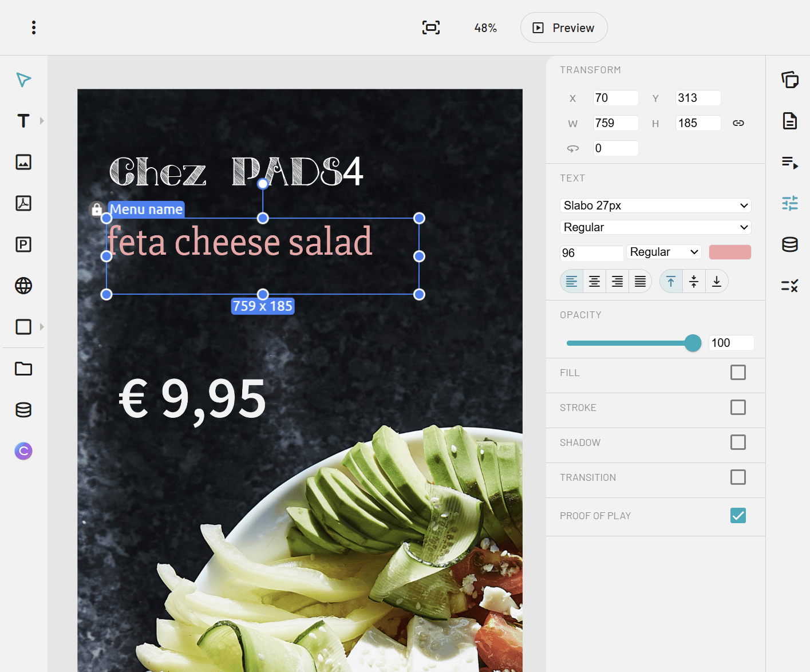Viewport: 810px width, 672px height.
Task: Click the right-middle resize handle
Action: 419,256
